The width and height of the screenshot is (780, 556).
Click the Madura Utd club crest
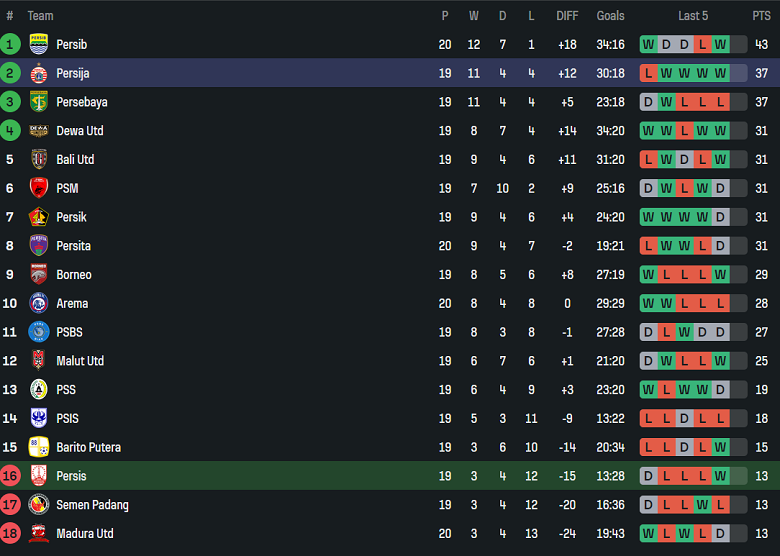tap(39, 534)
